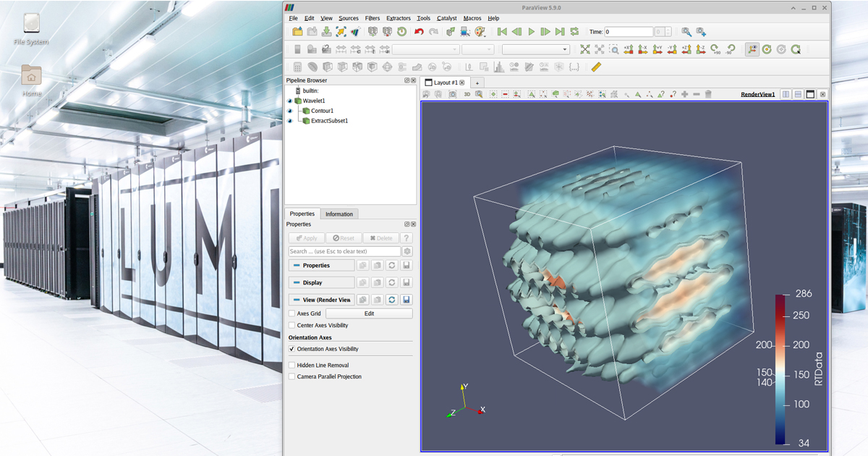Click the RenderView1 title link
The image size is (868, 456).
coord(758,94)
